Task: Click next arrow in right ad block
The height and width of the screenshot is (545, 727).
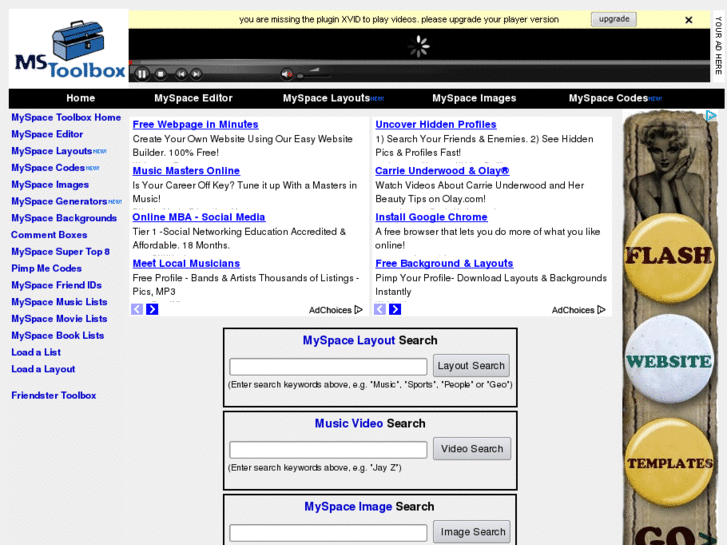Action: click(x=395, y=309)
